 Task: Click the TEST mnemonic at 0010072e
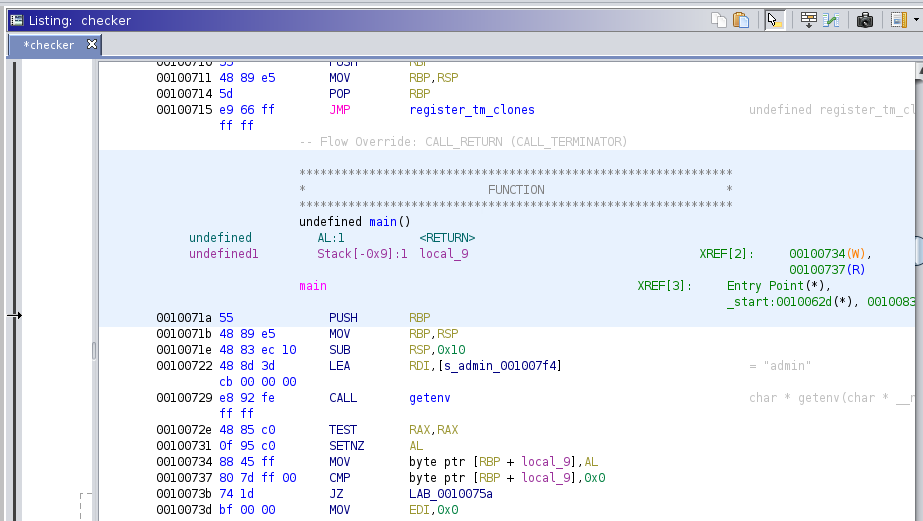coord(343,430)
